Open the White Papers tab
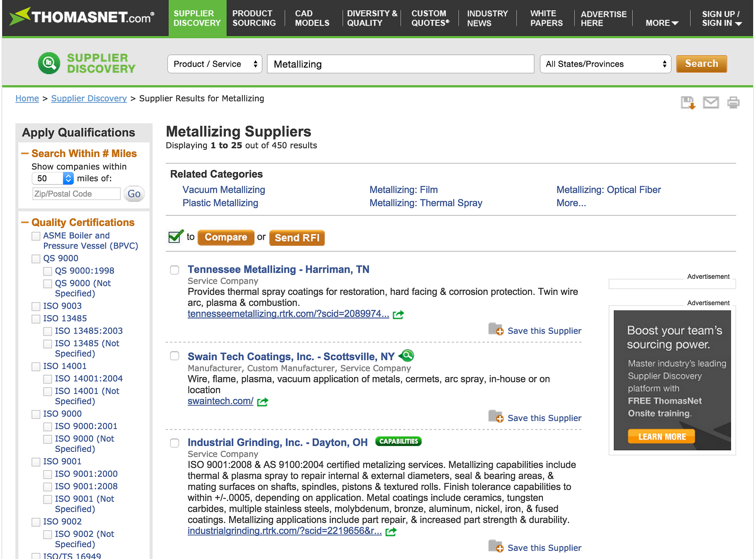The width and height of the screenshot is (756, 559). pyautogui.click(x=546, y=18)
